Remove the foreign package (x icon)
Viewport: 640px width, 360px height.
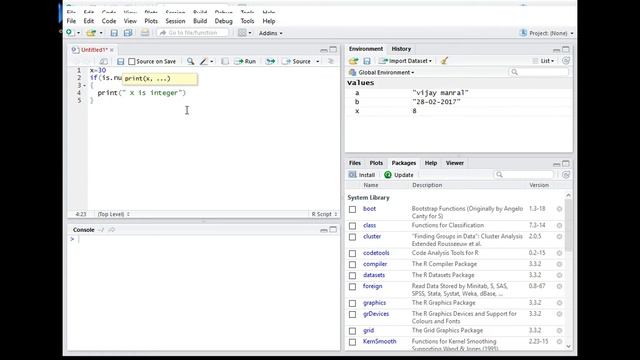click(x=560, y=287)
